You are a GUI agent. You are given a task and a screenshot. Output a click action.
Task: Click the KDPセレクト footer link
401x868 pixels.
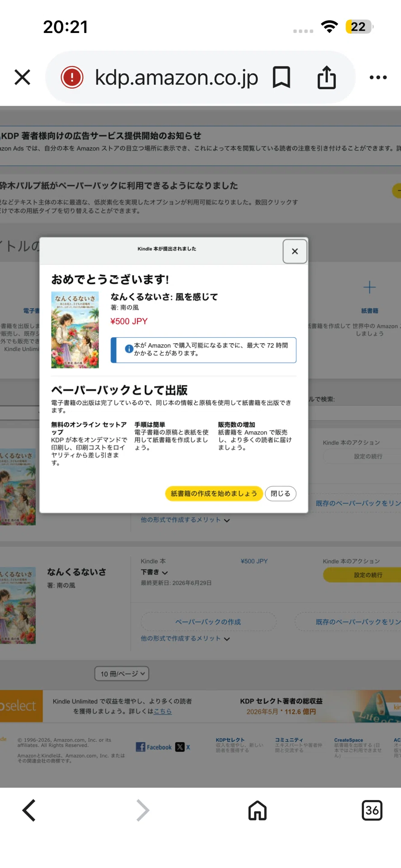(x=230, y=740)
